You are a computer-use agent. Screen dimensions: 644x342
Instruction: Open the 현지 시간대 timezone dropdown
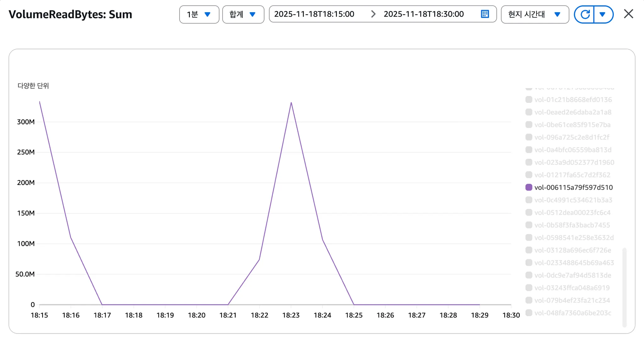[534, 14]
